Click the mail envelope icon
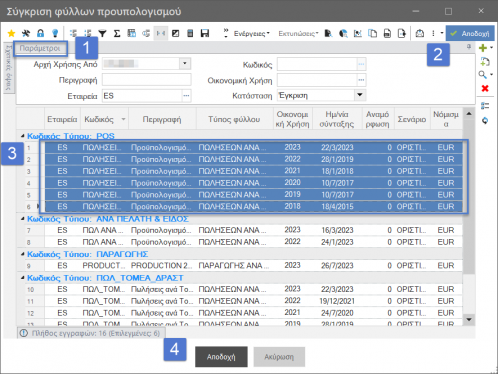Image resolution: width=498 pixels, height=374 pixels. 420,33
